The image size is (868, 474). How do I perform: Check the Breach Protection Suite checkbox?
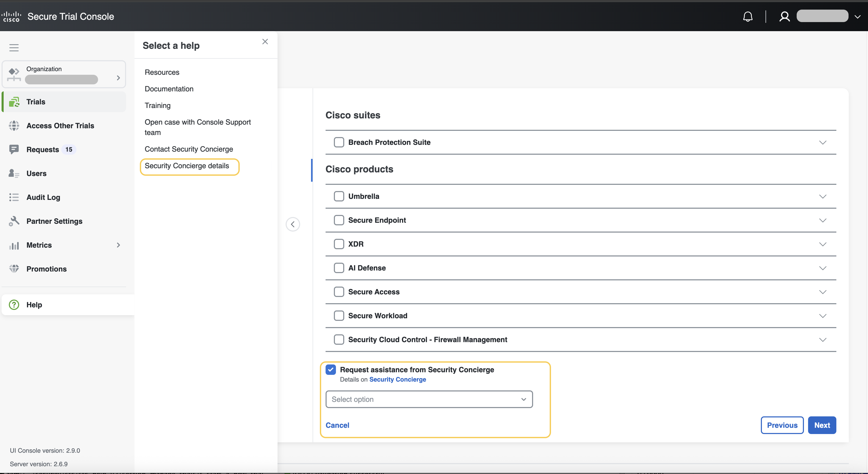coord(339,142)
